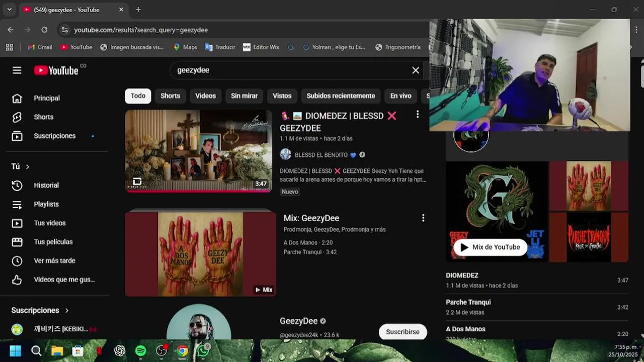Open more options for the DIOMEDEZ video
644x362 pixels.
(417, 115)
